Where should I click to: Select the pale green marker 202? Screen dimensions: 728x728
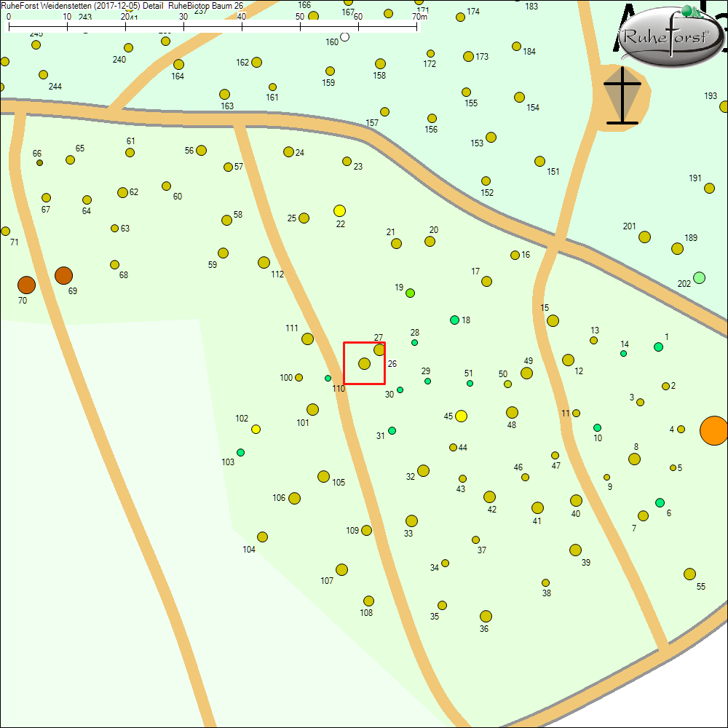pos(699,277)
